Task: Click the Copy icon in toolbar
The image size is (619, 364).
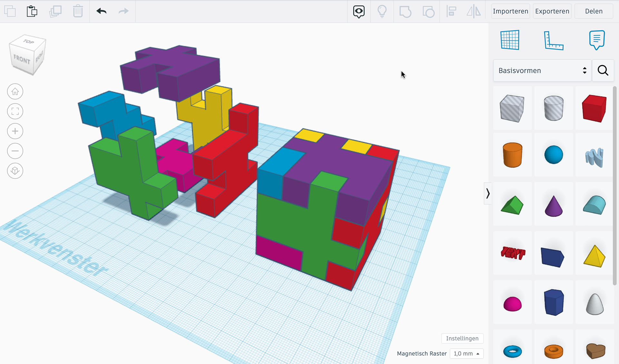Action: [x=10, y=11]
